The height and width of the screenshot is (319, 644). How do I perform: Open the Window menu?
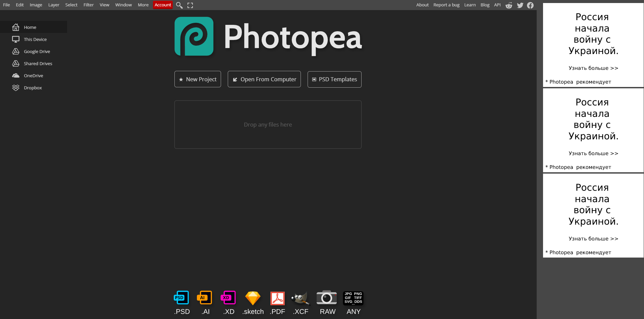click(x=123, y=5)
